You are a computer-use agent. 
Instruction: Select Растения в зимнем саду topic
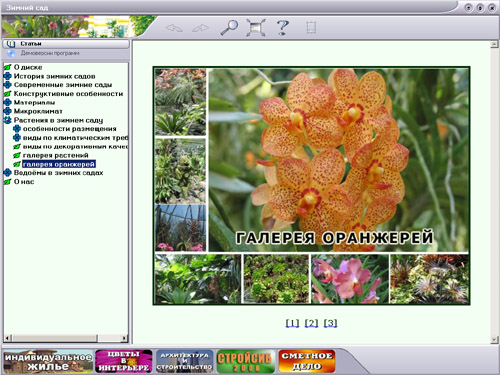(58, 120)
